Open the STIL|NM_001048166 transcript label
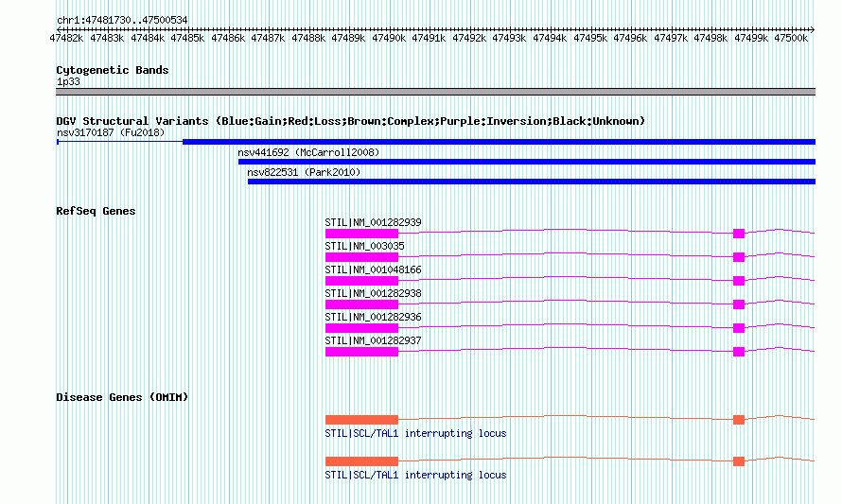The height and width of the screenshot is (504, 842). pos(373,269)
